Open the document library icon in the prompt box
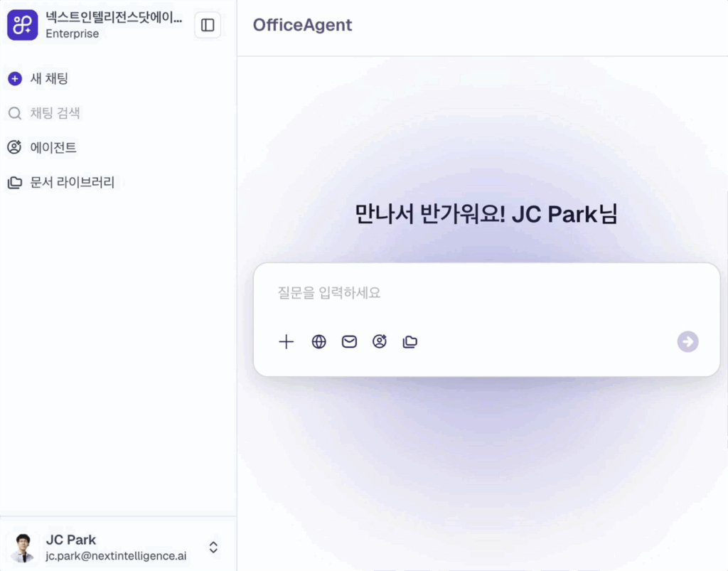The height and width of the screenshot is (571, 728). 410,342
